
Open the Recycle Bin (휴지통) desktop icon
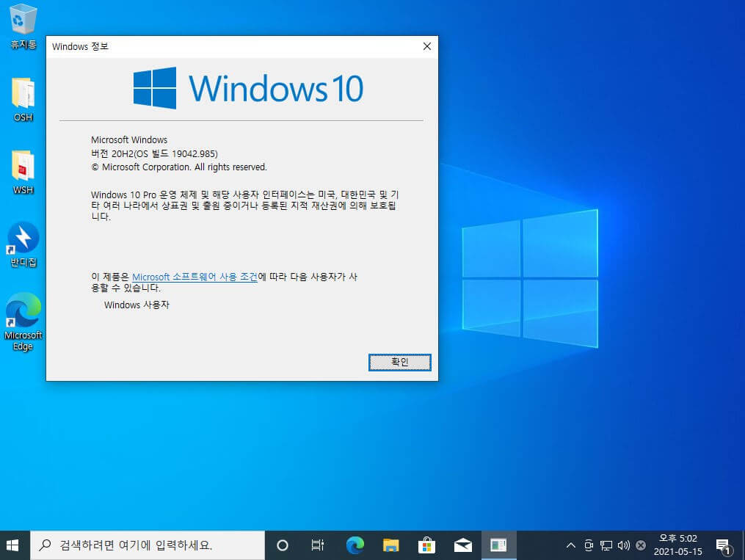coord(23,26)
